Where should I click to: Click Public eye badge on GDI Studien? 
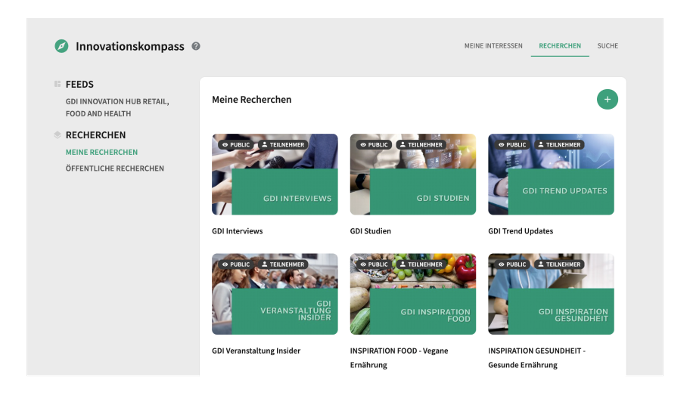[x=374, y=145]
